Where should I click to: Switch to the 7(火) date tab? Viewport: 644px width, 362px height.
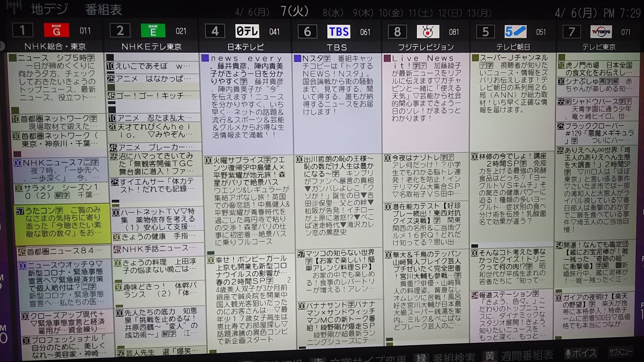click(x=294, y=11)
